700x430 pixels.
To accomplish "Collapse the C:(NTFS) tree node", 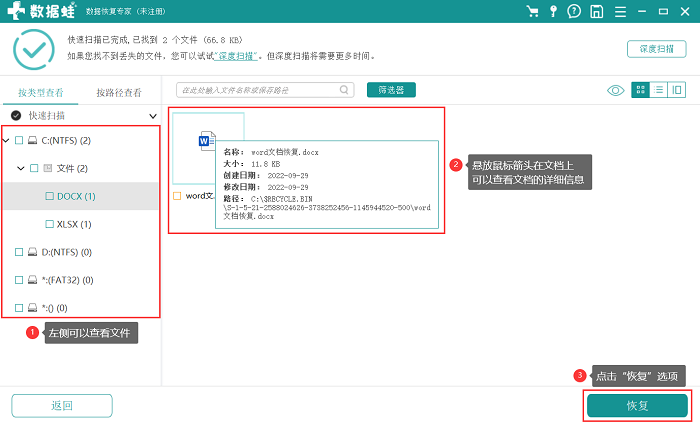I will tap(6, 141).
